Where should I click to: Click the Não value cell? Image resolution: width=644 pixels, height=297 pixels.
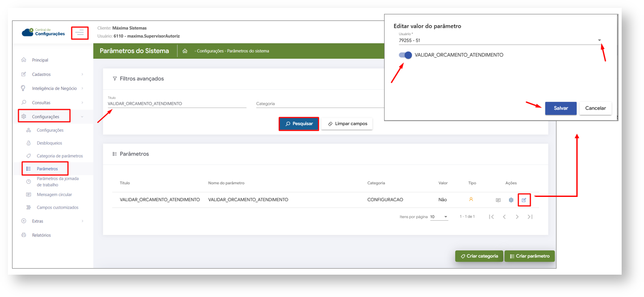tap(442, 200)
